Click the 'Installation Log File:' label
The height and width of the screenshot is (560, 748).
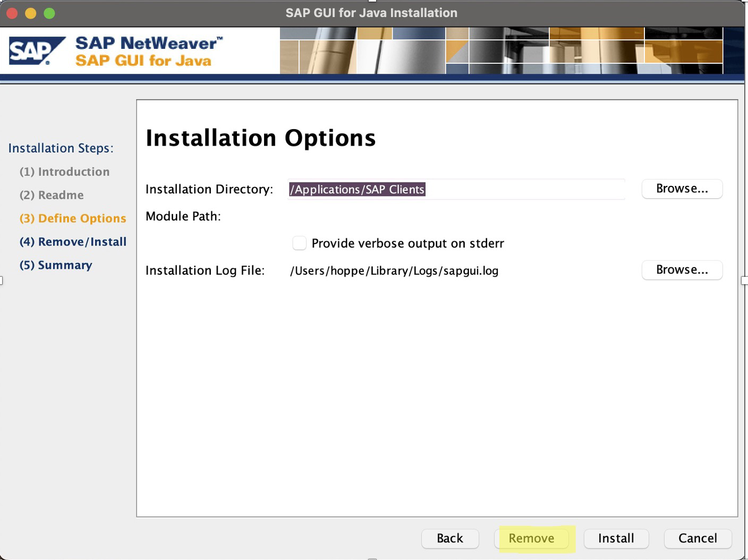point(205,270)
